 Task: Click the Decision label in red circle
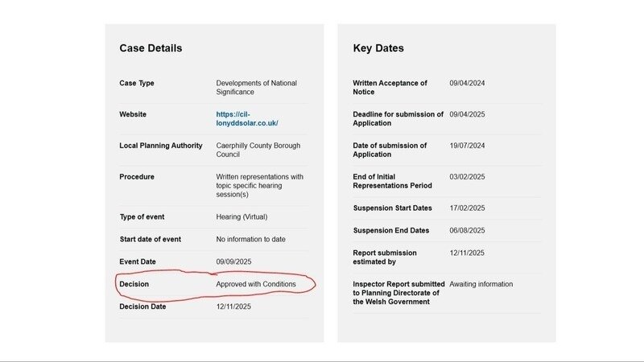click(134, 284)
